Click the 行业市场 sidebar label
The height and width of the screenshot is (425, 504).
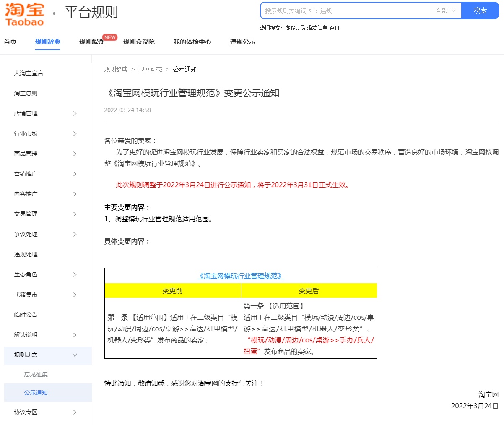click(26, 133)
